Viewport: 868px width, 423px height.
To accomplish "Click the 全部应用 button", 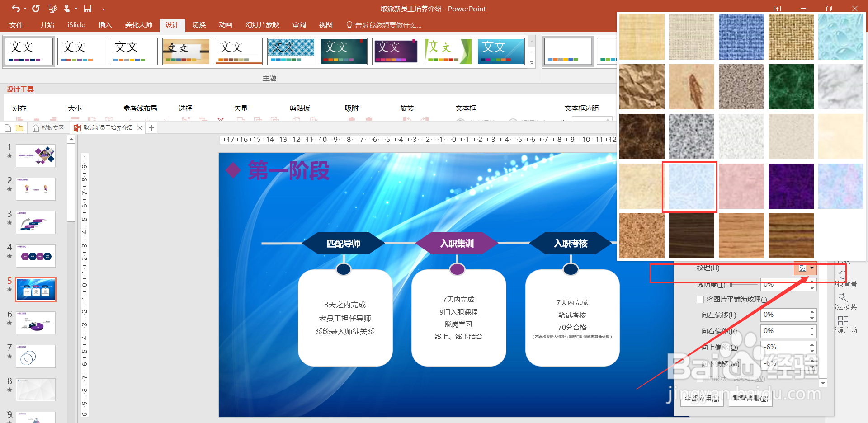I will [702, 398].
